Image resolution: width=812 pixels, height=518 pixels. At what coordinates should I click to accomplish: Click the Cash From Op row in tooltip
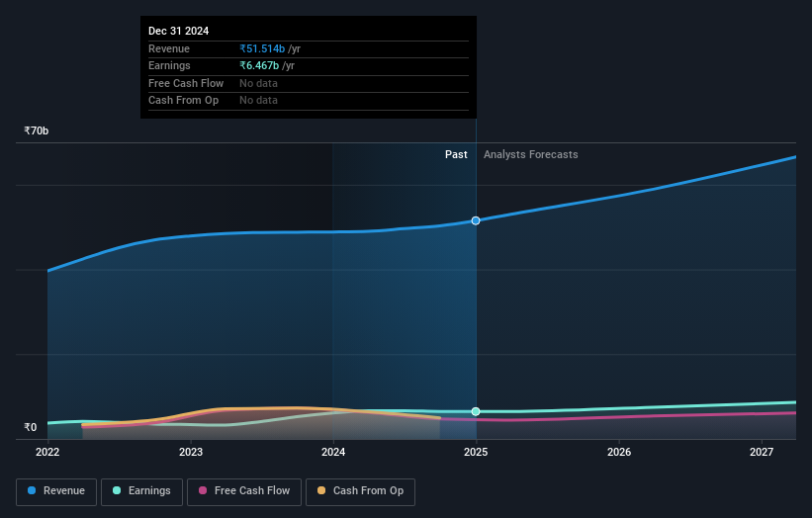[309, 101]
